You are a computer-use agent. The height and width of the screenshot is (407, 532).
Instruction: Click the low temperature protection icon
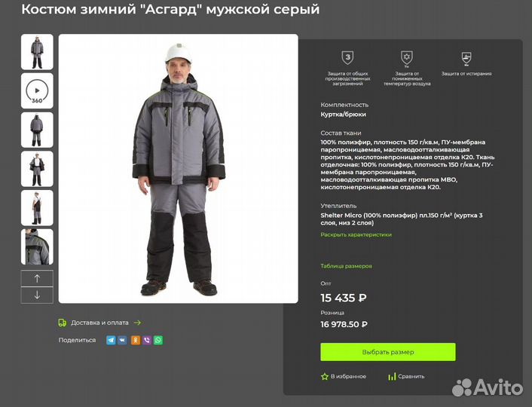(x=406, y=58)
